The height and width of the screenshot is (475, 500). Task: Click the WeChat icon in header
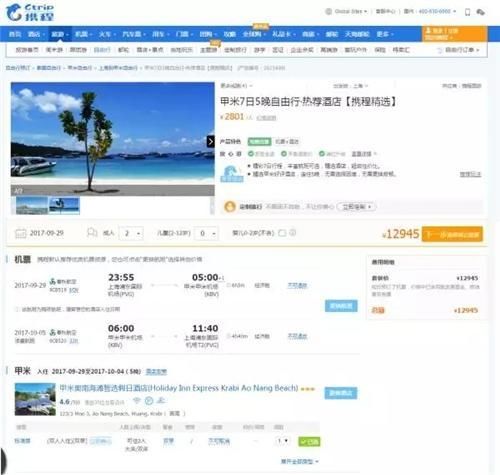[x=480, y=12]
